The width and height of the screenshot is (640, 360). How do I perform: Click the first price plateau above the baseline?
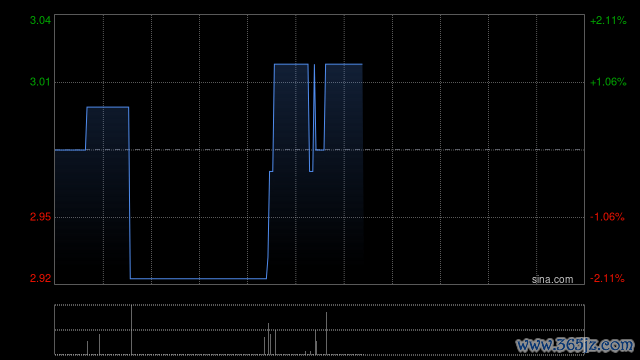108,107
